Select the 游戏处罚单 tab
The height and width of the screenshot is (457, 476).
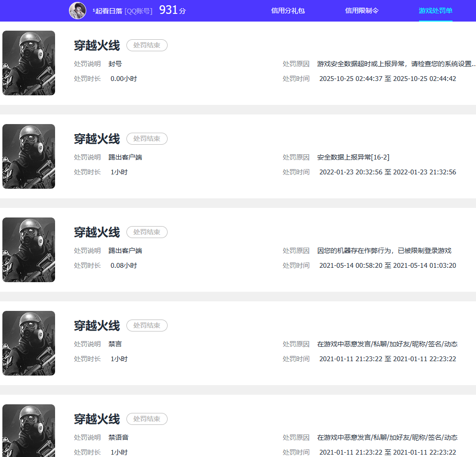point(435,11)
